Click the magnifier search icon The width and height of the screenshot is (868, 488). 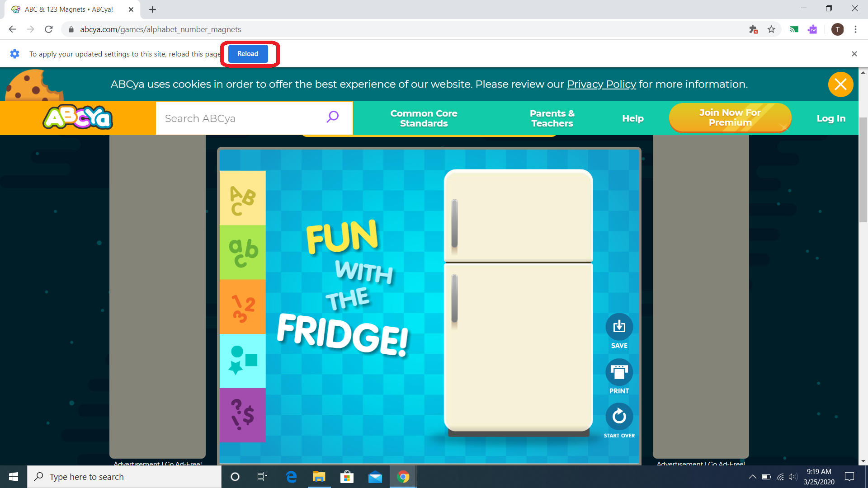(332, 117)
